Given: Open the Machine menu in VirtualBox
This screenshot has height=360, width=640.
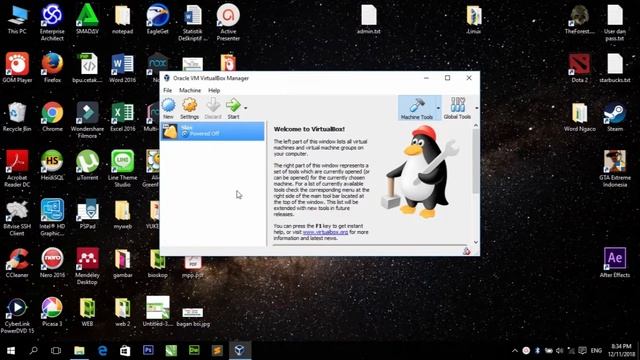Looking at the screenshot, I should (190, 90).
